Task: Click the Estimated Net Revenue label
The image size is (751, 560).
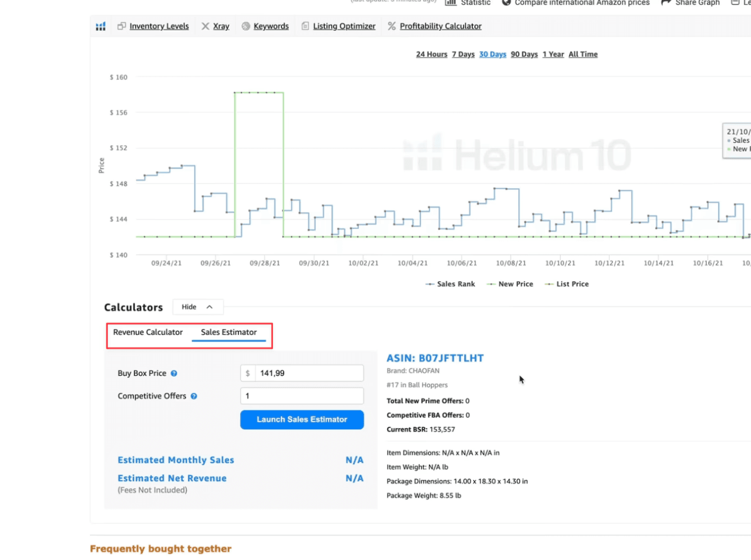Action: click(x=172, y=478)
